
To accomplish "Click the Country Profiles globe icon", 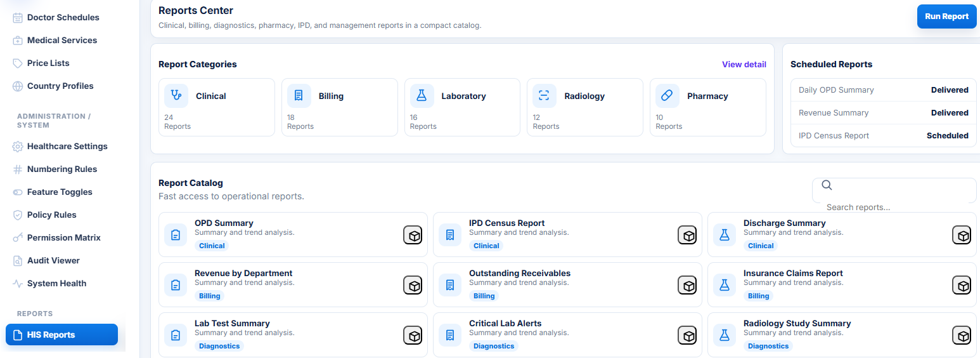I will coord(18,86).
